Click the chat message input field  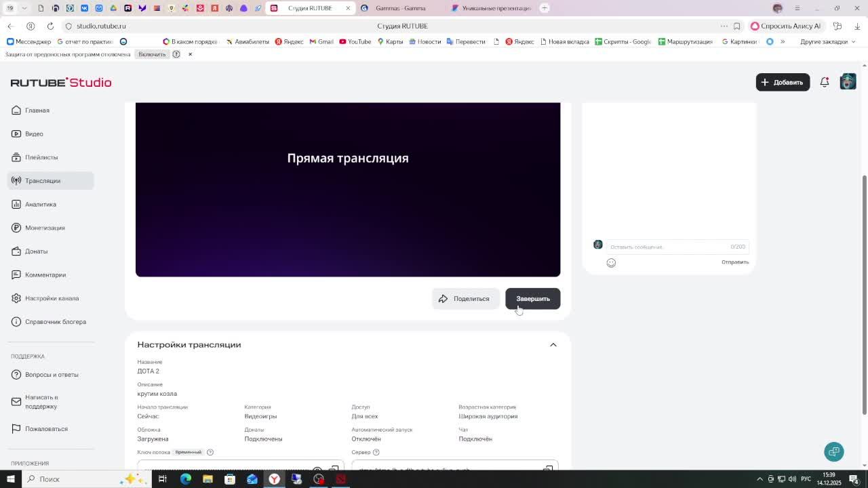pyautogui.click(x=677, y=247)
